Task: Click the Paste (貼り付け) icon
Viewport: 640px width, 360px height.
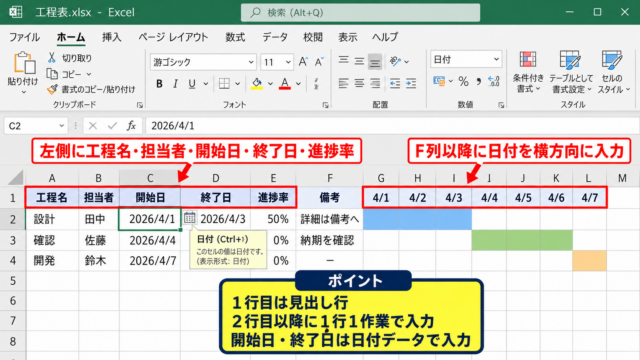Action: pos(24,63)
